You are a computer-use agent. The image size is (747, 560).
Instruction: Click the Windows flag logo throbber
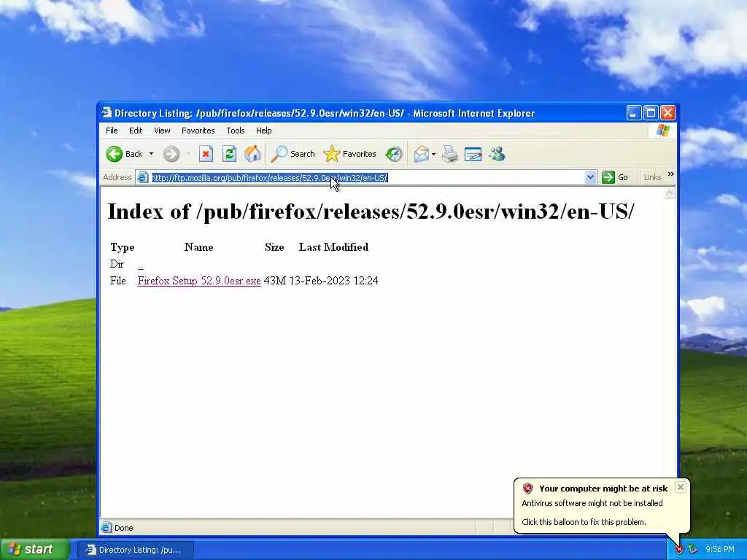[x=662, y=131]
